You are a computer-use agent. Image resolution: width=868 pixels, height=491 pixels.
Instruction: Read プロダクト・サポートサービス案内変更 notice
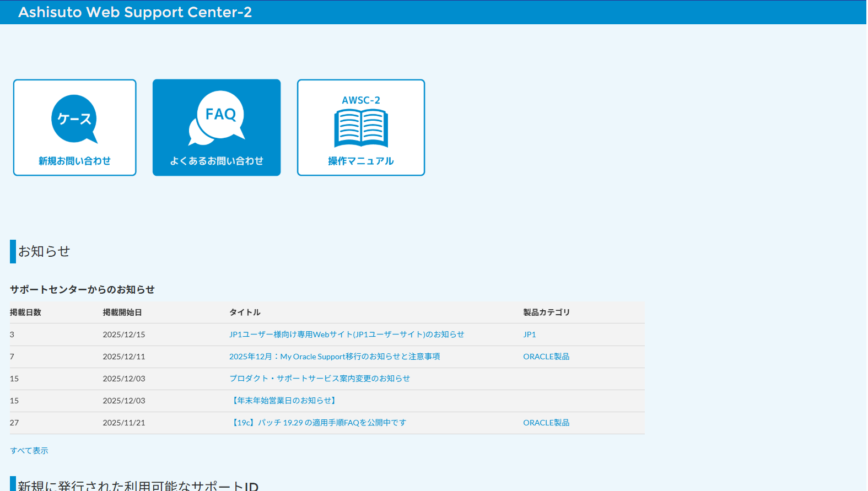(x=320, y=379)
